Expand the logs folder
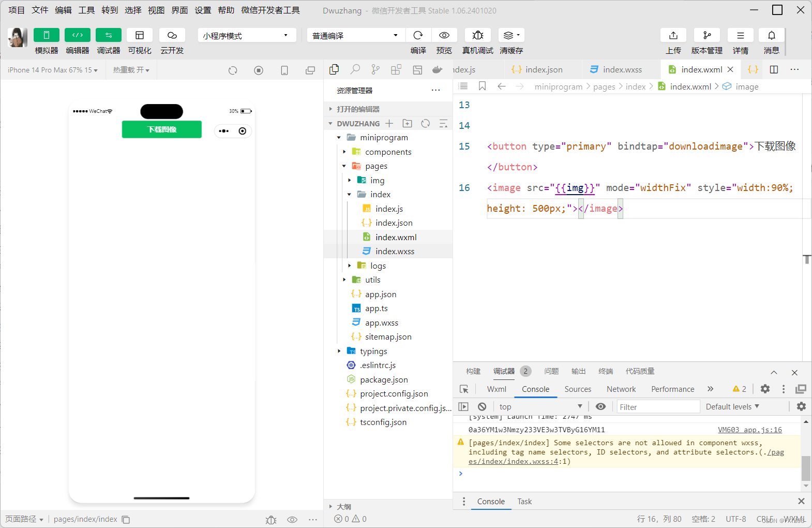812x528 pixels. click(x=388, y=266)
